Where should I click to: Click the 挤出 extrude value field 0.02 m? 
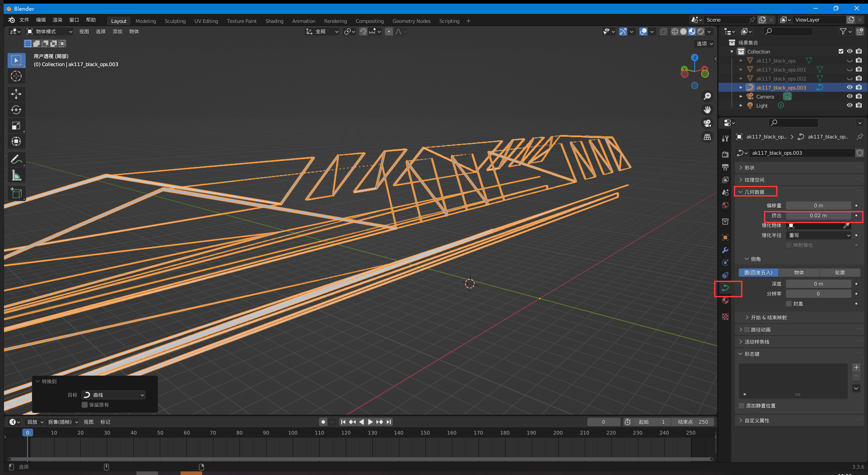coord(818,215)
